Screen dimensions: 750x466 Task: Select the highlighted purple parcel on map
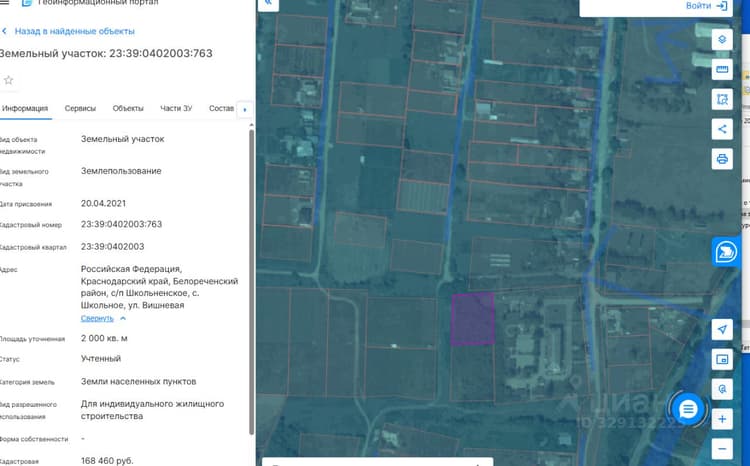473,319
